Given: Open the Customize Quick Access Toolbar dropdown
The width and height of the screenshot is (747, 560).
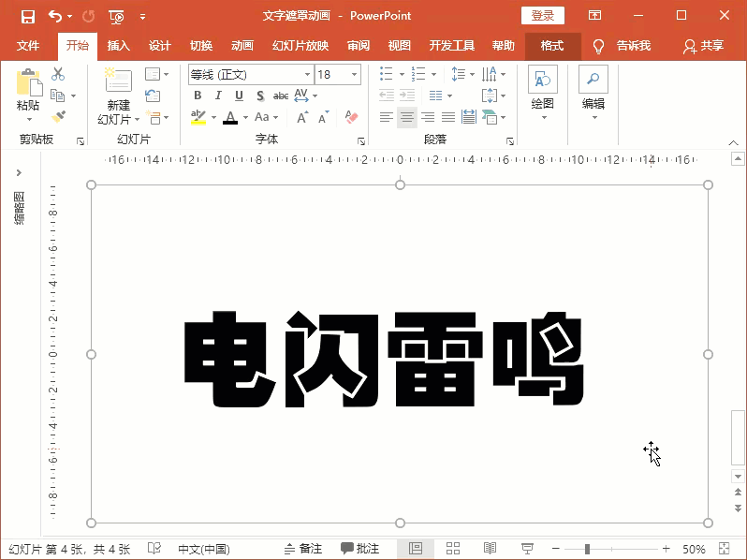Looking at the screenshot, I should [142, 17].
